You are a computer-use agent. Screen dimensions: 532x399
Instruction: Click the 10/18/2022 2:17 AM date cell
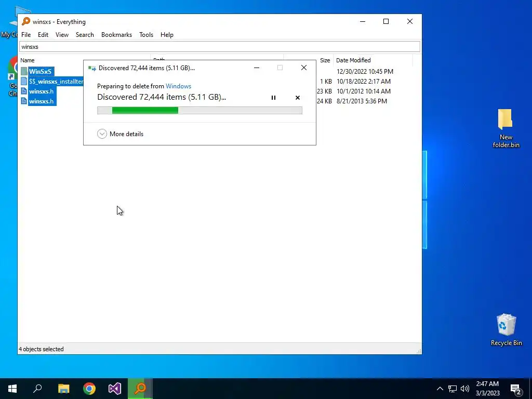coord(363,82)
